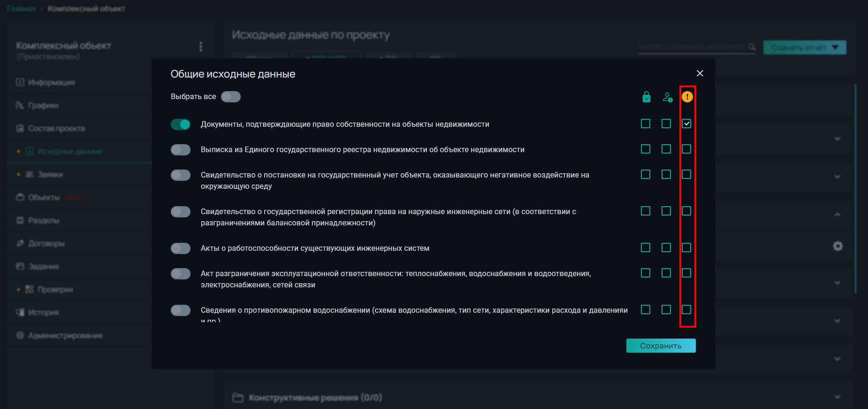Click the person-info column header icon
Viewport: 868px width, 409px height.
[x=667, y=97]
